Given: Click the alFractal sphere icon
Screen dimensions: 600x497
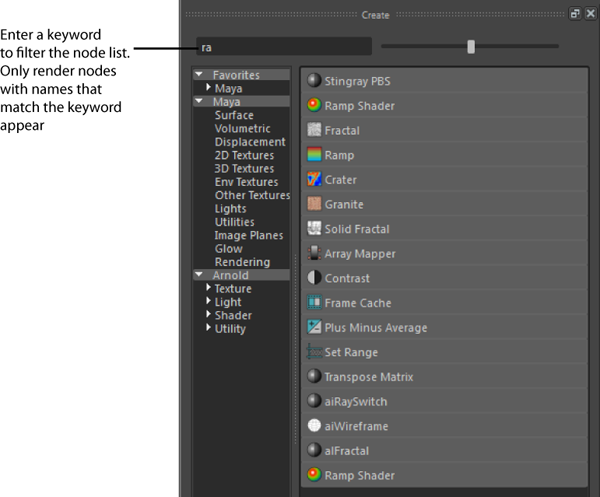Looking at the screenshot, I should (x=314, y=450).
